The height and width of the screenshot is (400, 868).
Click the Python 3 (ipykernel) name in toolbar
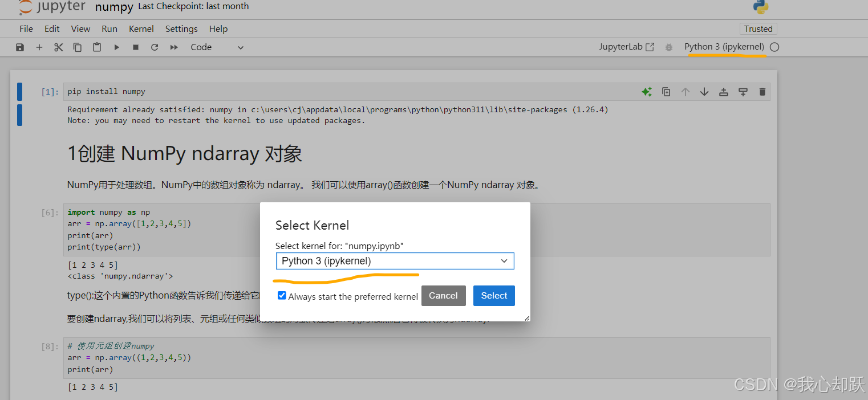pyautogui.click(x=724, y=47)
